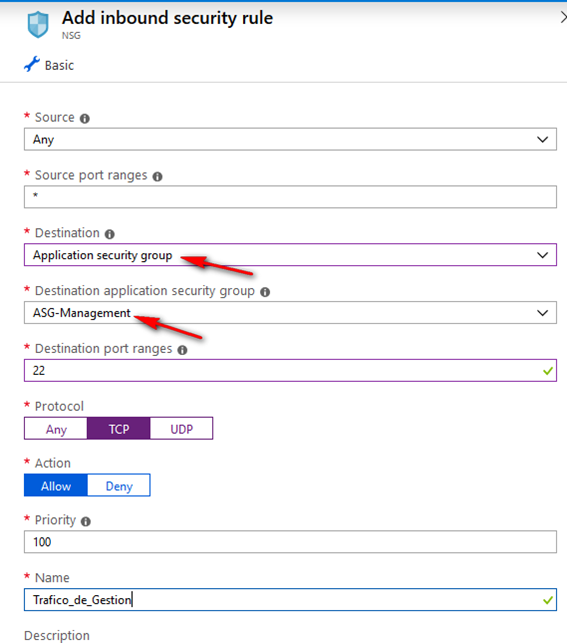Click the NSG shield icon
567x643 pixels.
[38, 25]
